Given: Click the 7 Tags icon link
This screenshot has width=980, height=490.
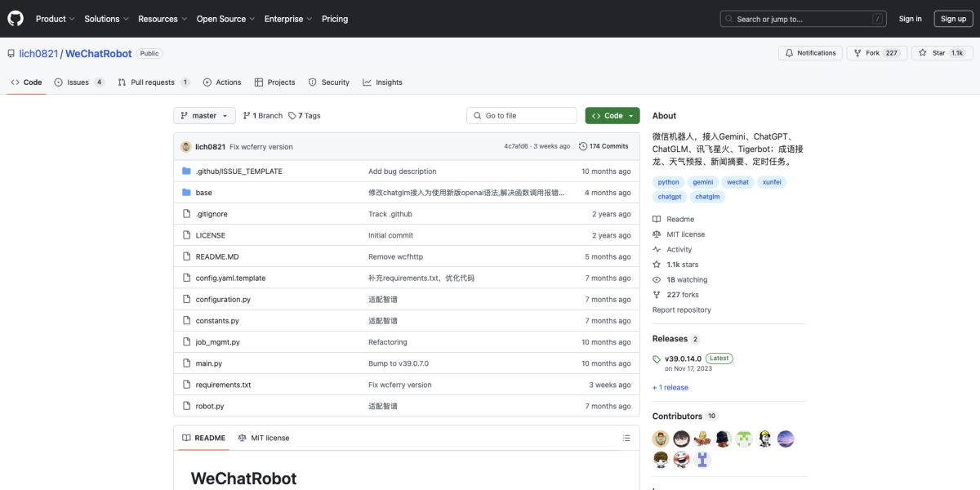Looking at the screenshot, I should click(x=292, y=116).
